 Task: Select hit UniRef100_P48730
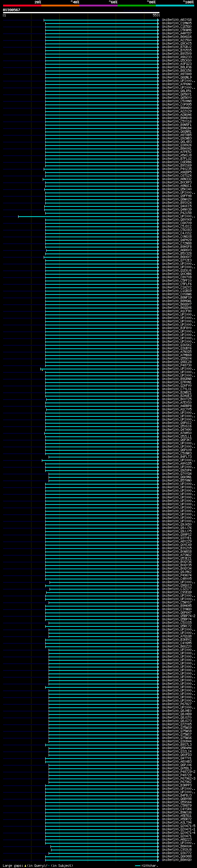click(177, 365)
